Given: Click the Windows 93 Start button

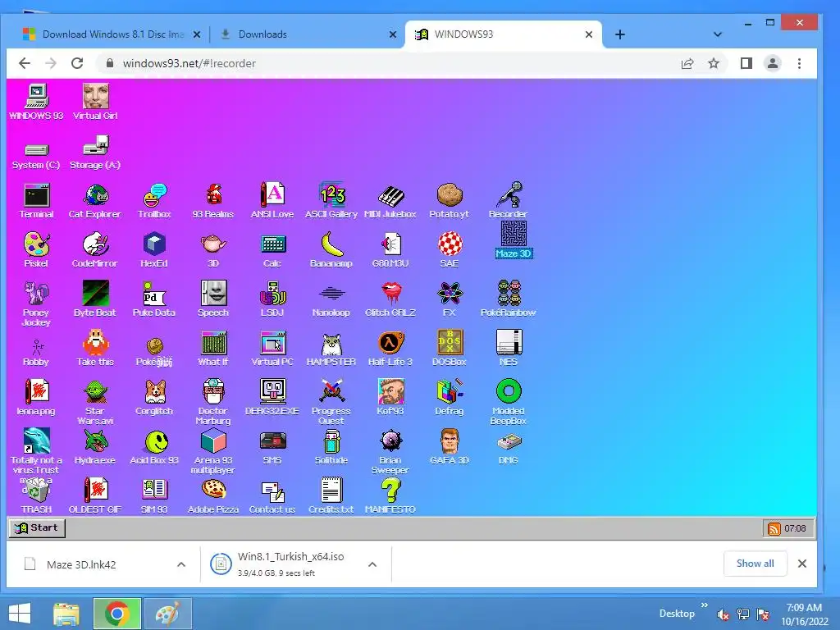Looking at the screenshot, I should 37,527.
